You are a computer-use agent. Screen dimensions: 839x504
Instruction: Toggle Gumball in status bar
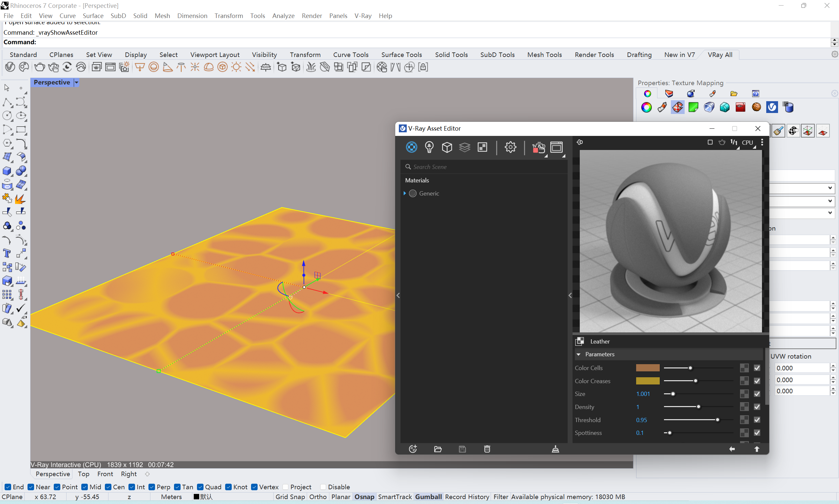click(428, 496)
